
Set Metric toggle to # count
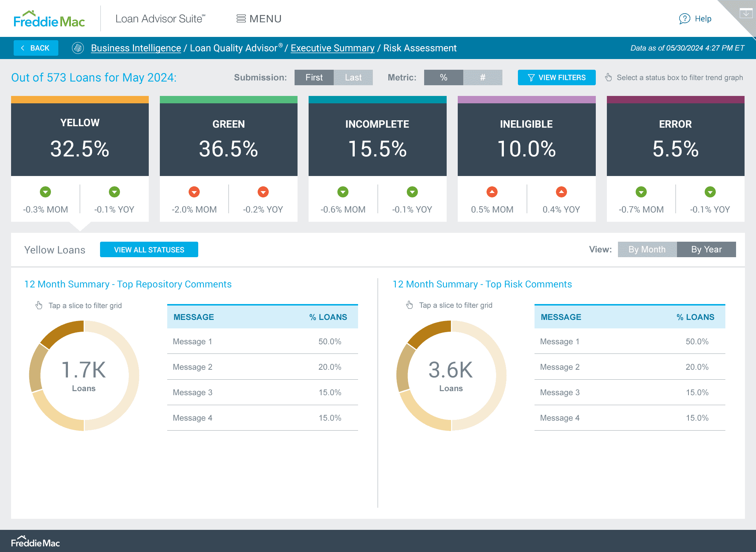pos(482,77)
